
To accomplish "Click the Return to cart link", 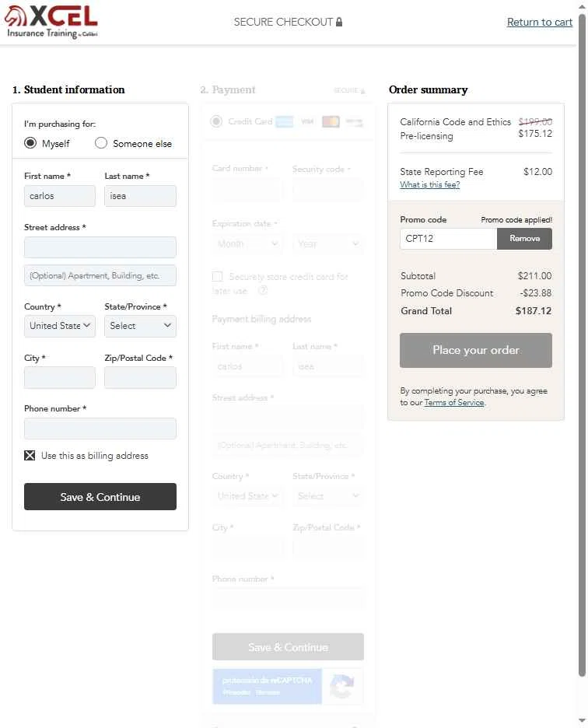I will (539, 22).
